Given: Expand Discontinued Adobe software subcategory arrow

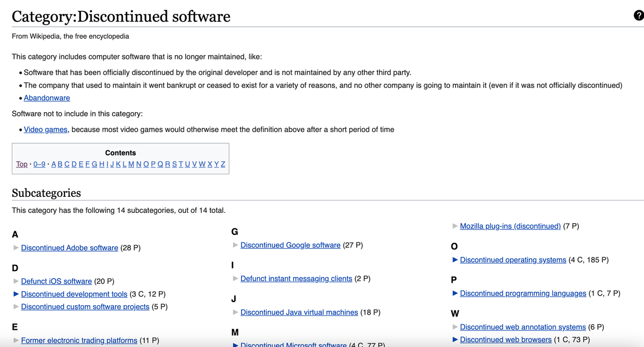Looking at the screenshot, I should pos(16,248).
